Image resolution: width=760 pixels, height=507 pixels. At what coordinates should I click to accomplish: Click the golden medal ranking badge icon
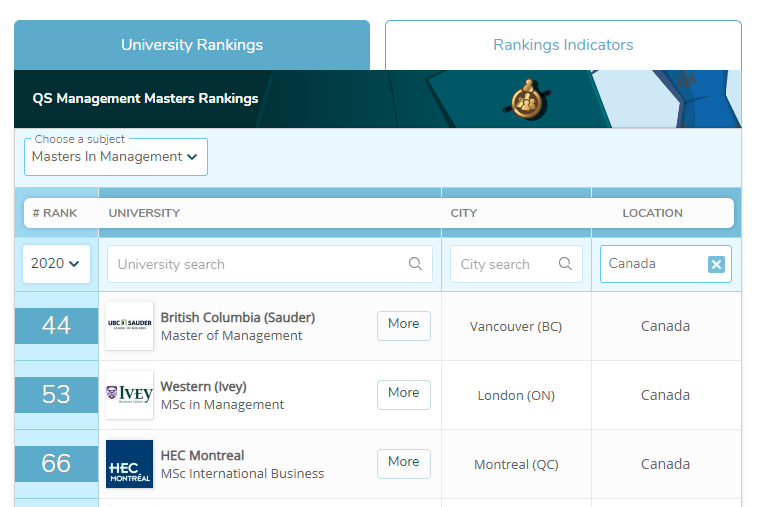(527, 100)
